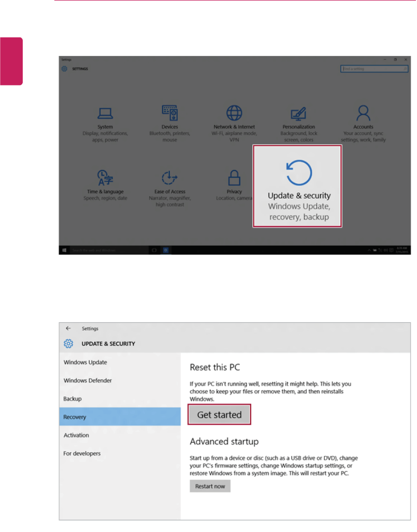Open the Devices keyboard and speaker icon

tap(170, 113)
